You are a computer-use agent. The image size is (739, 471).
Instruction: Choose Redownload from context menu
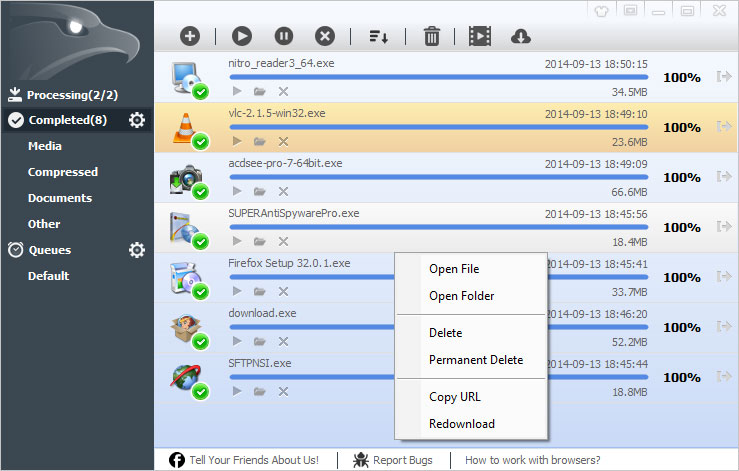[462, 424]
